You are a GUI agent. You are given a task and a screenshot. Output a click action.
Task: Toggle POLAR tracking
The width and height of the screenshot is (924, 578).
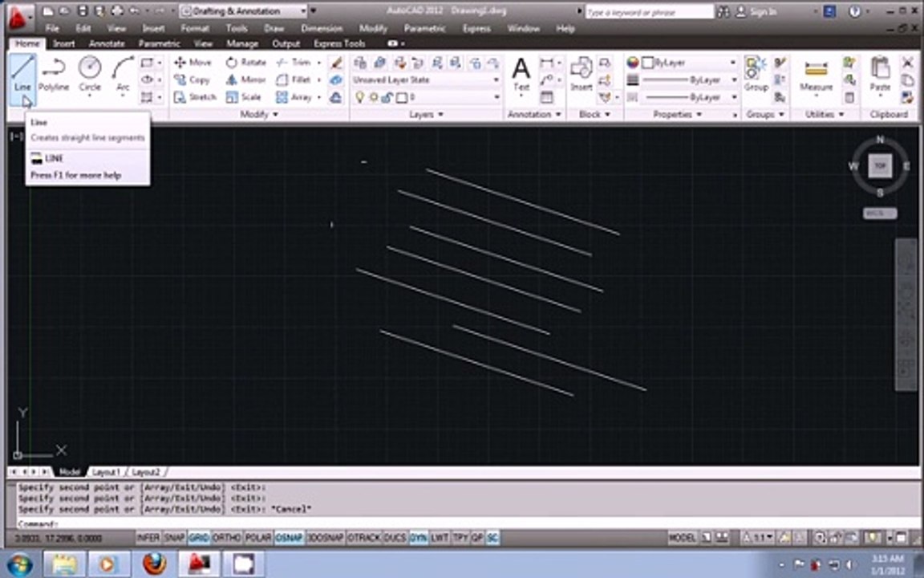point(258,537)
